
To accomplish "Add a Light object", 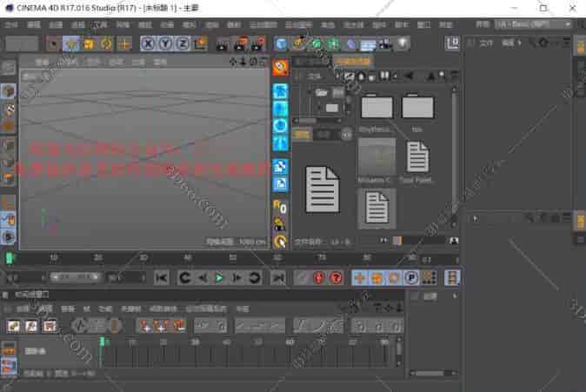I will click(x=403, y=44).
